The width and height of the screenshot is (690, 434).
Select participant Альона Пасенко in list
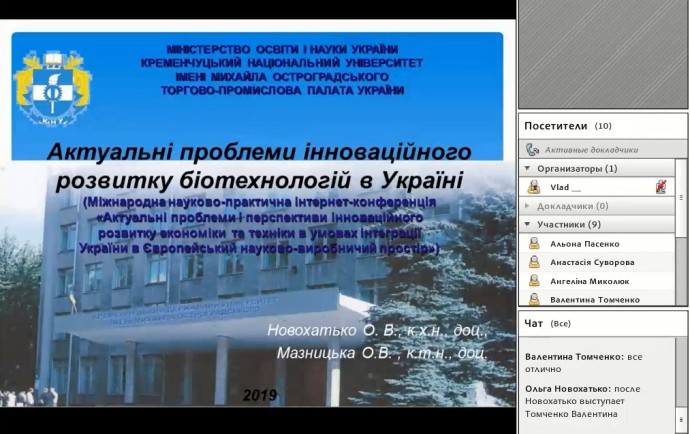coord(585,243)
